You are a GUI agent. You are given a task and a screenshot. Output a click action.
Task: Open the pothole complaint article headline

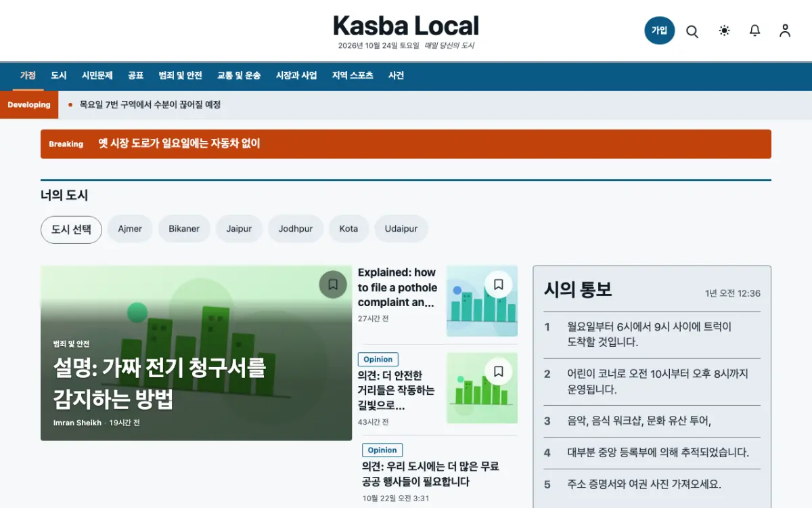pos(397,287)
